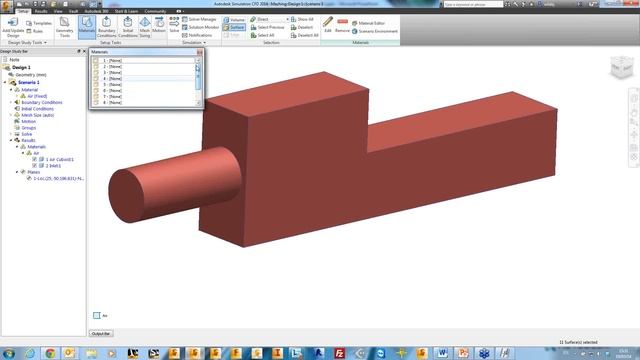Open Templates in the ribbon
640x360 pixels.
pos(39,23)
